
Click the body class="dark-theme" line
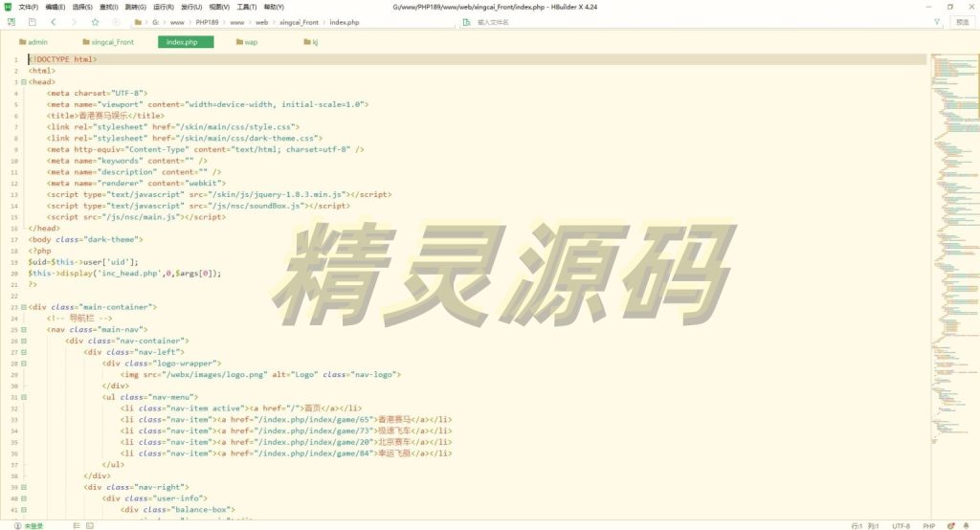(x=85, y=239)
